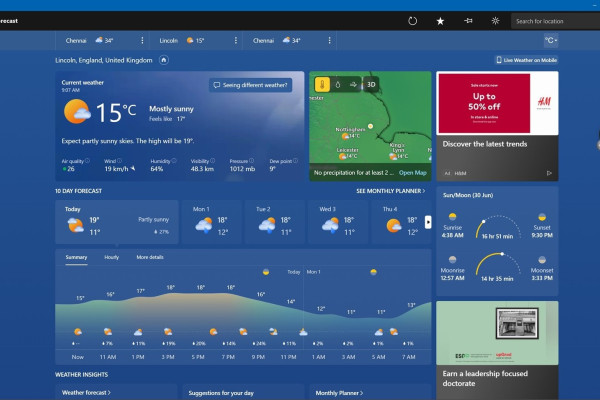This screenshot has width=600, height=400.
Task: Open options menu for Lincoln tab
Action: point(236,40)
